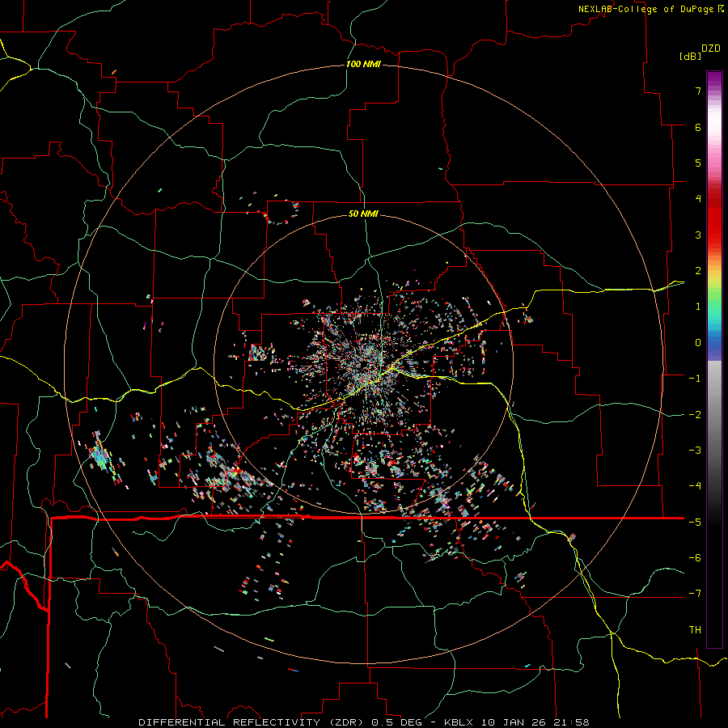Click the legend value 6 label
The image size is (728, 728).
(x=698, y=127)
